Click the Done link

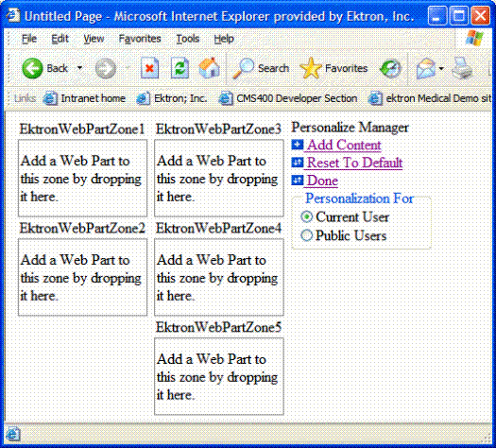click(322, 181)
